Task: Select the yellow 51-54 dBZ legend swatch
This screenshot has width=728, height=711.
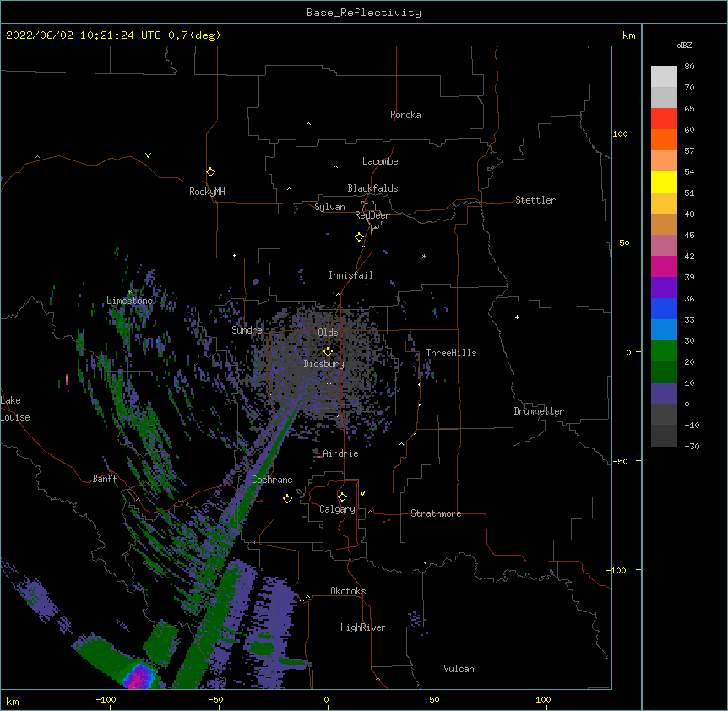Action: pyautogui.click(x=664, y=182)
